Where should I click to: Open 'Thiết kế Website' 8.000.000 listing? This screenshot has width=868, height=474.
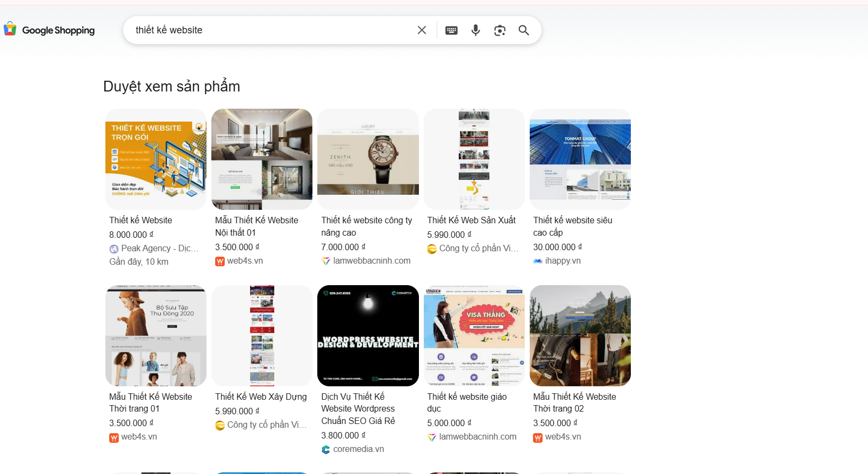click(x=141, y=220)
